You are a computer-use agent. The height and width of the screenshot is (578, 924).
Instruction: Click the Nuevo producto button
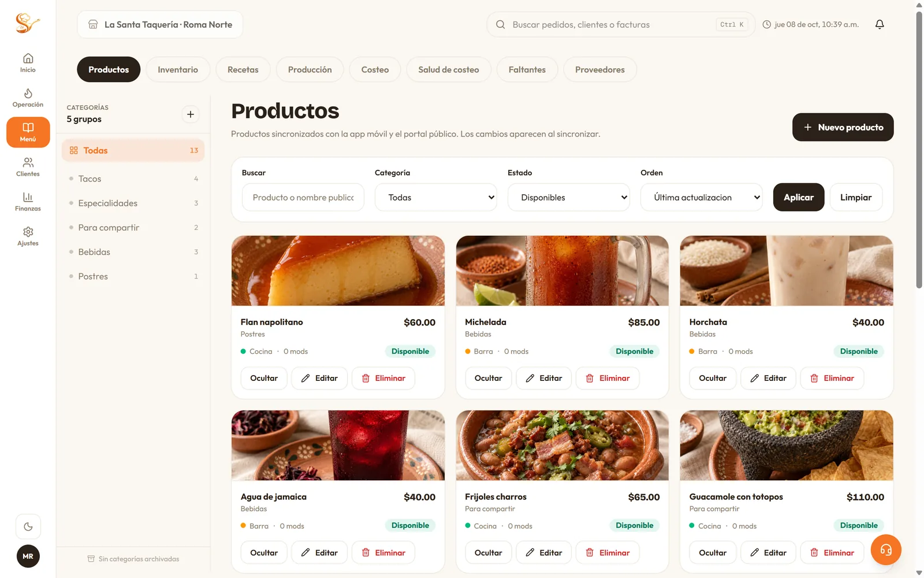pyautogui.click(x=843, y=127)
